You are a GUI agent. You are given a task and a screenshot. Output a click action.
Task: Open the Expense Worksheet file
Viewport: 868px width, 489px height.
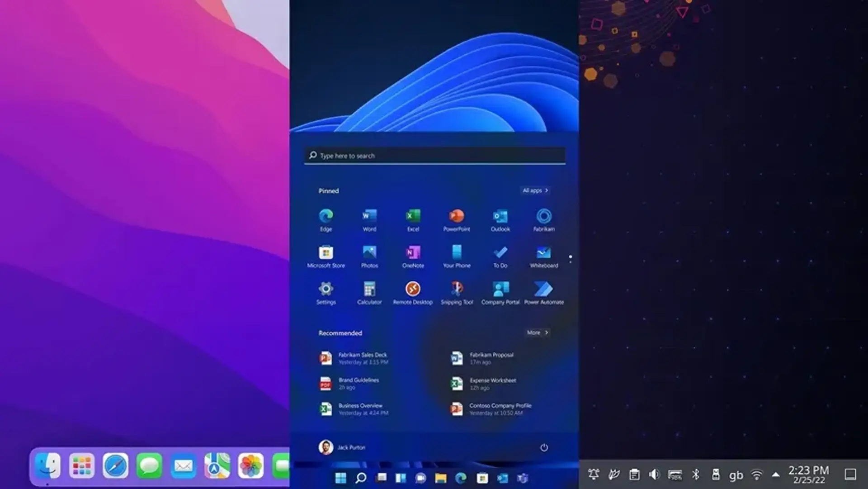click(x=483, y=384)
